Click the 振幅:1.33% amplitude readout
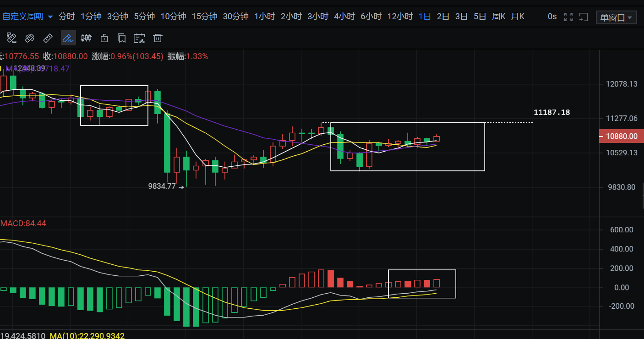The width and height of the screenshot is (644, 339). pyautogui.click(x=188, y=56)
